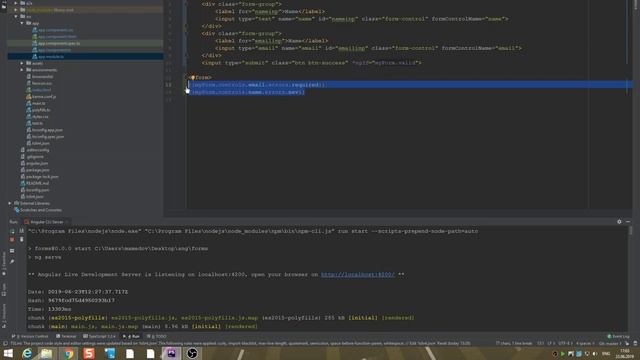This screenshot has height=360, width=640.
Task: Hide the Run tool window
Action: (x=628, y=222)
